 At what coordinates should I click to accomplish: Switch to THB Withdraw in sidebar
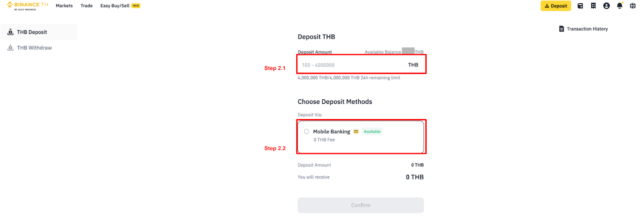click(x=34, y=48)
